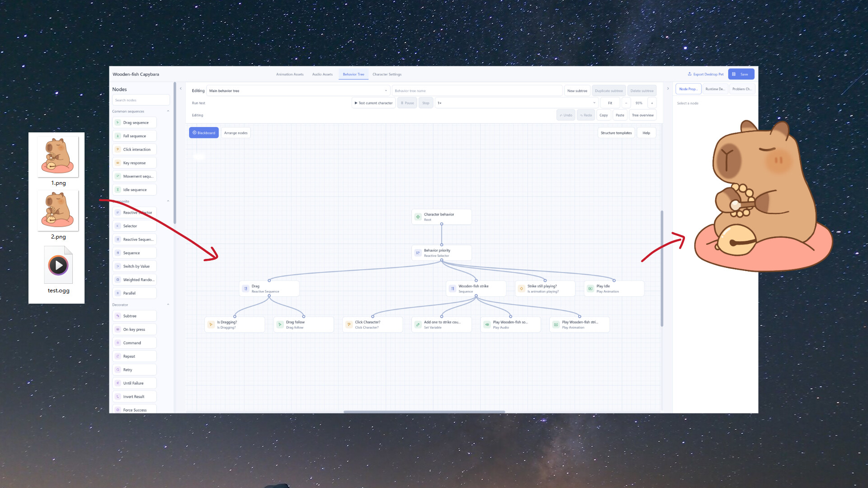
Task: Click the Repeat decorator icon
Action: point(118,357)
